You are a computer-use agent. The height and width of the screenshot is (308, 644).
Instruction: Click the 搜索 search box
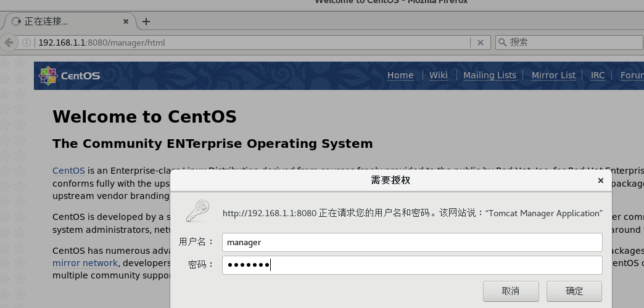coord(569,43)
